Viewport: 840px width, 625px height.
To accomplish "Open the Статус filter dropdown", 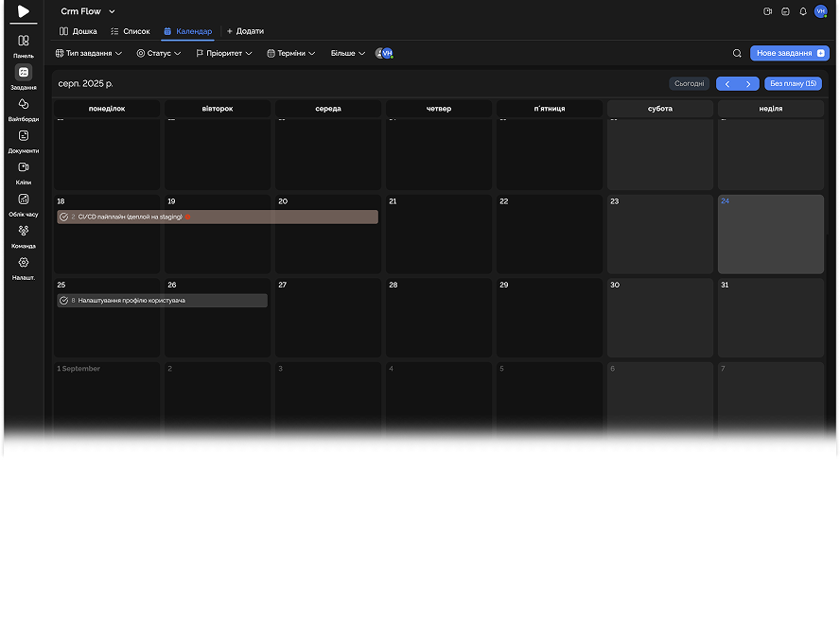I will (x=158, y=54).
